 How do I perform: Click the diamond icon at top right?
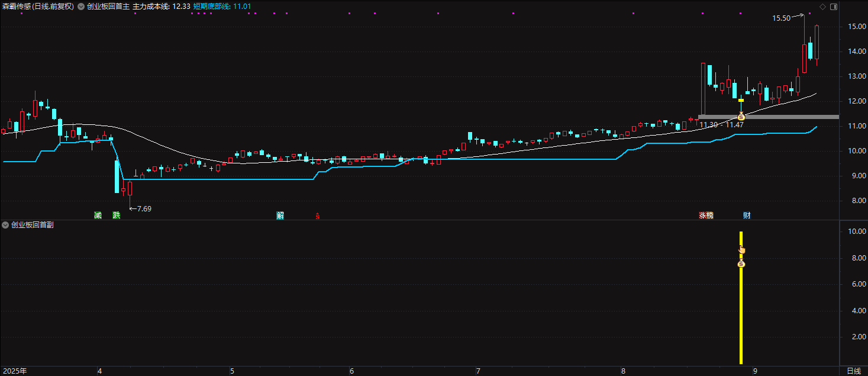tap(822, 7)
